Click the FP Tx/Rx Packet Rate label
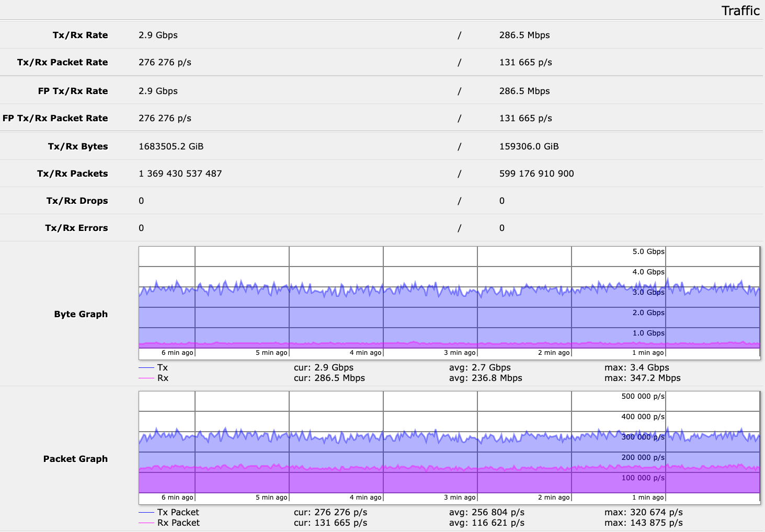The width and height of the screenshot is (765, 532). (55, 118)
